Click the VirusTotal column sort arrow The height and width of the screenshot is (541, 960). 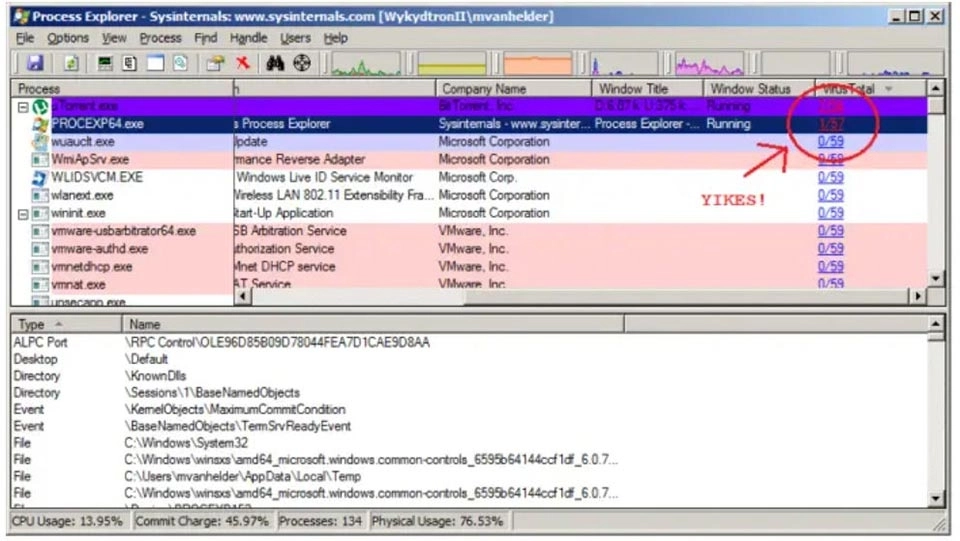click(889, 89)
